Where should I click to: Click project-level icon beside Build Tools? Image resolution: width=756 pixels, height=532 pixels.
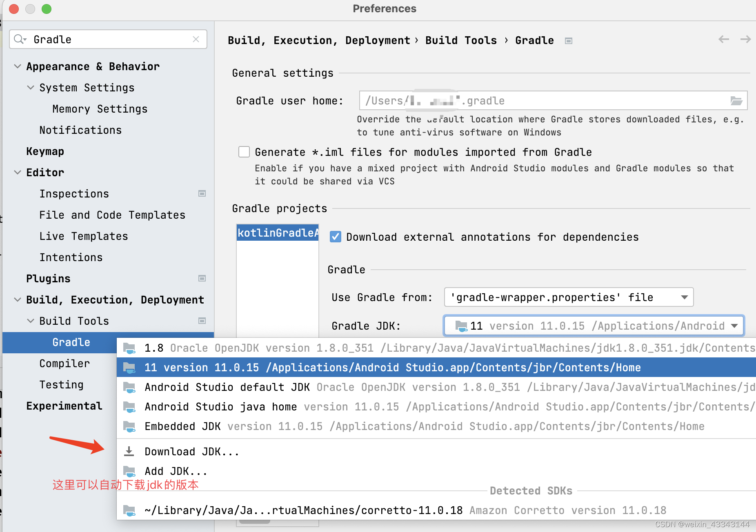tap(202, 321)
